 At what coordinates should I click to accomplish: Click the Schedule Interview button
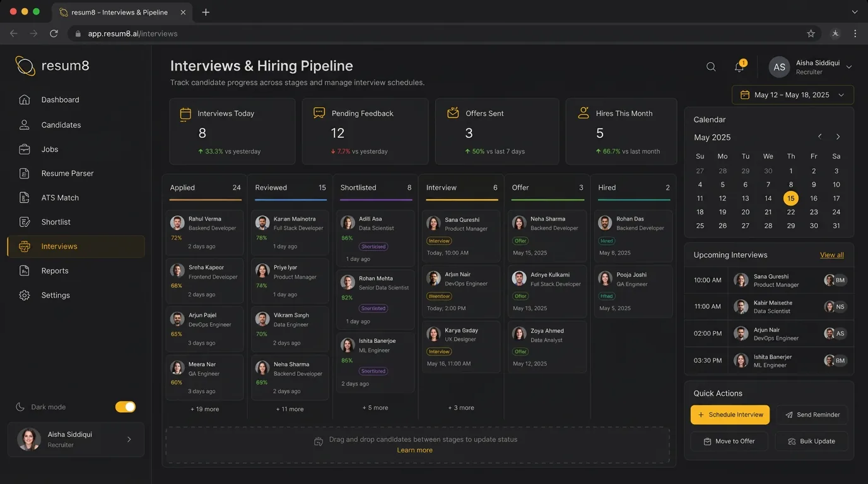click(730, 415)
